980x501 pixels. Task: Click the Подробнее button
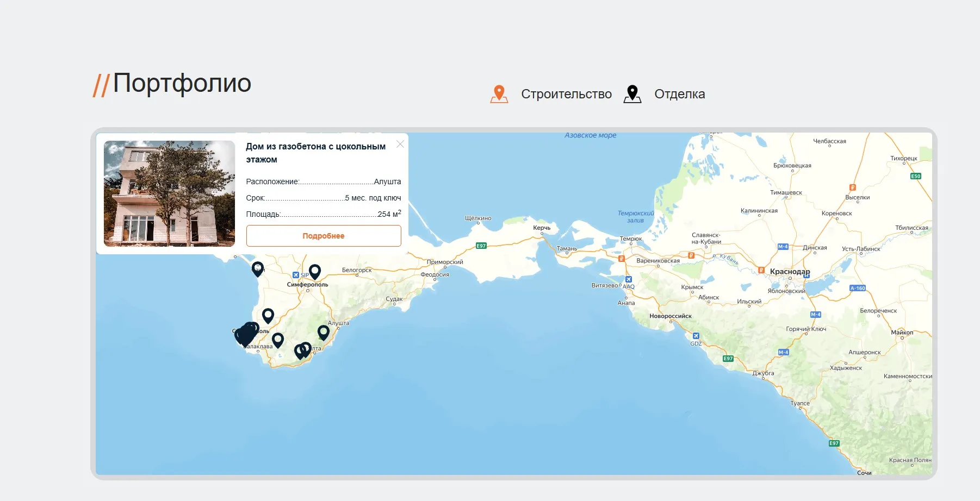click(x=324, y=236)
